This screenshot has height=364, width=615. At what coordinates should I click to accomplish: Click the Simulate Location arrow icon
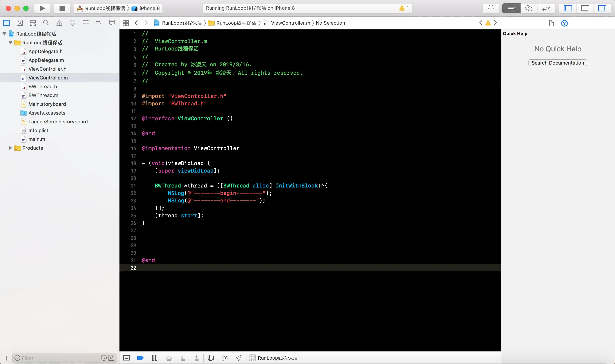pos(239,358)
